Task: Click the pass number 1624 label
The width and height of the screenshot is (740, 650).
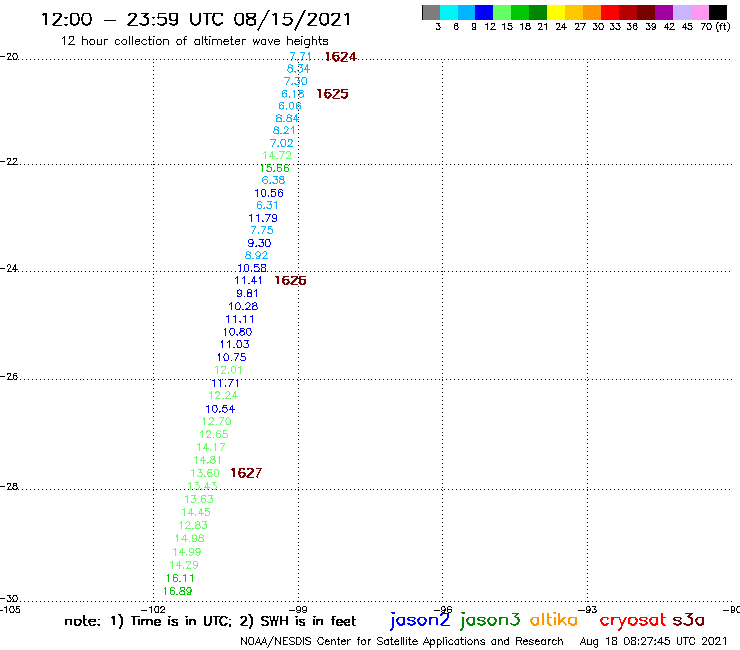Action: (340, 57)
